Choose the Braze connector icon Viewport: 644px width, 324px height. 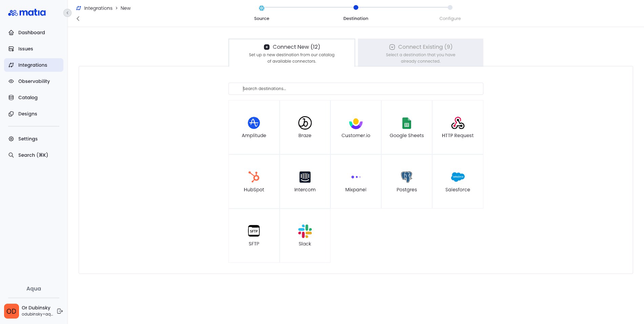coord(305,123)
